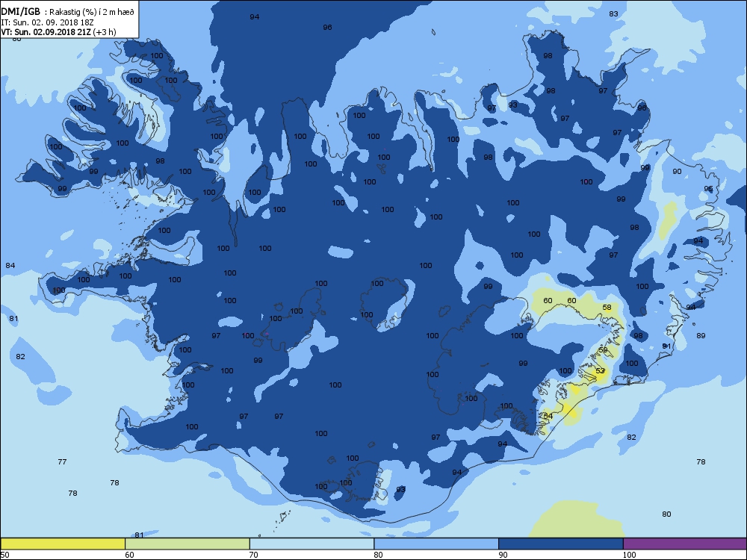Click the humidity value 95 on the east coast

tap(708, 189)
